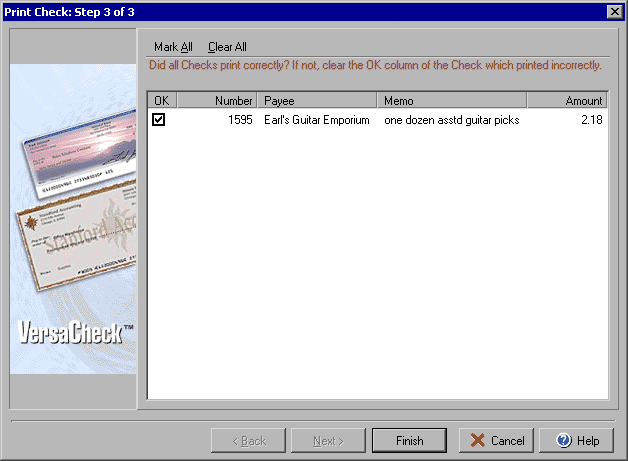This screenshot has height=461, width=628.
Task: Click the Number column header
Action: click(217, 100)
